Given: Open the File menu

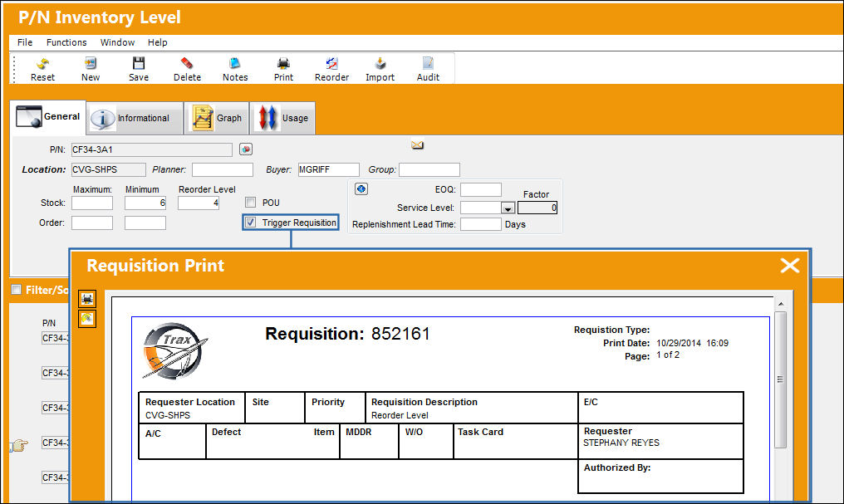Looking at the screenshot, I should click(x=25, y=42).
